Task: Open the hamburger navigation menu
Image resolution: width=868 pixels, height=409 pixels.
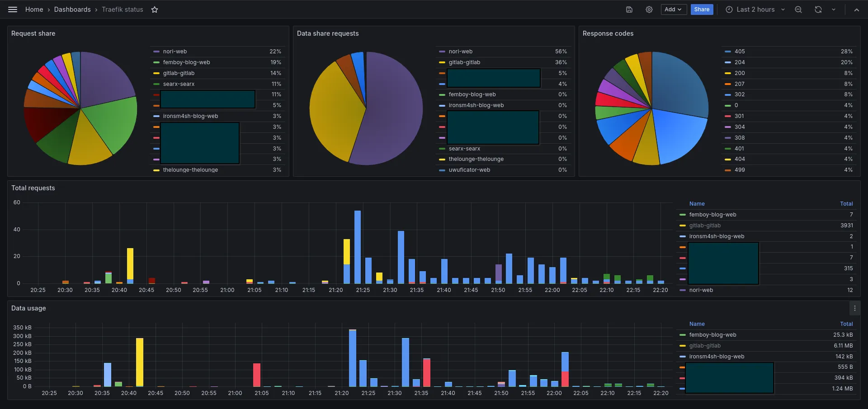Action: [13, 9]
